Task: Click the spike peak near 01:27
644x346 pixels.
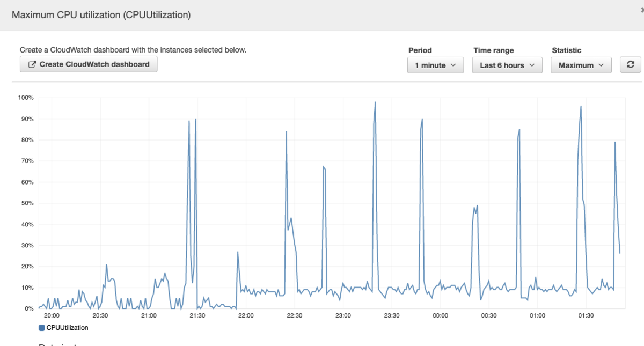Action: [581, 106]
